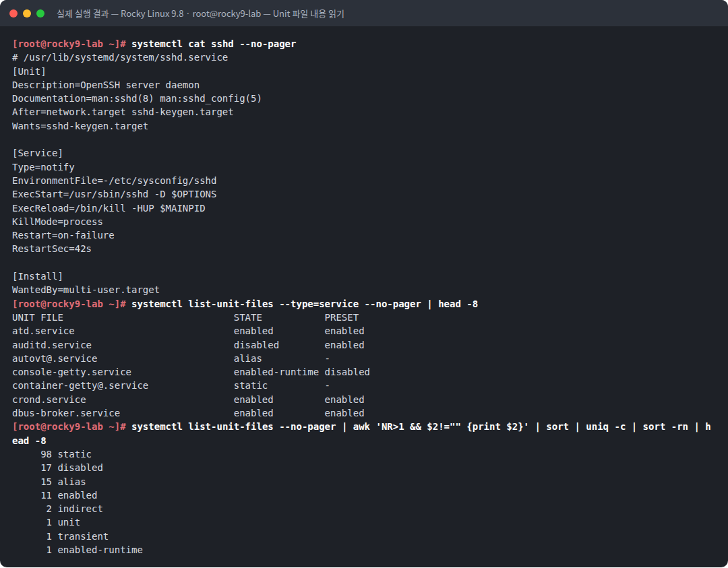Click the 'crond.service' unit name
The width and height of the screenshot is (728, 568).
(x=49, y=400)
